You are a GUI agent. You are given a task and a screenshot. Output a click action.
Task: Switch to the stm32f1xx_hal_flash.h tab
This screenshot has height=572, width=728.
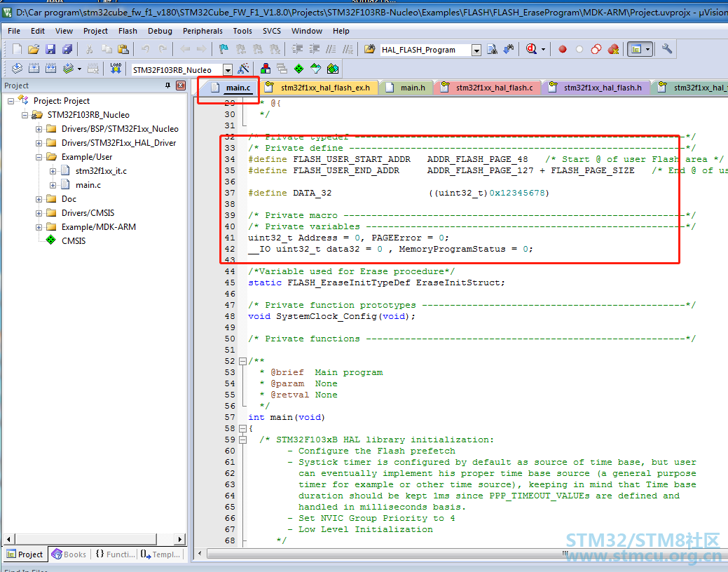(x=597, y=88)
